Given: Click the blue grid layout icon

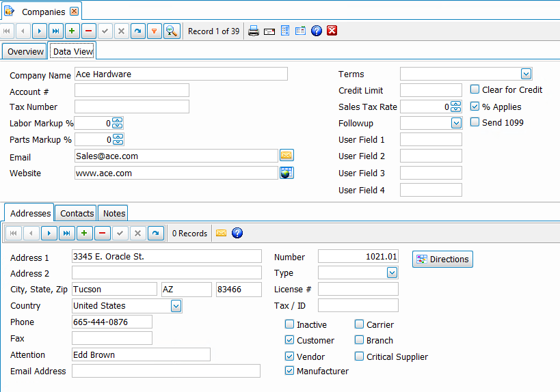Looking at the screenshot, I should (x=285, y=31).
